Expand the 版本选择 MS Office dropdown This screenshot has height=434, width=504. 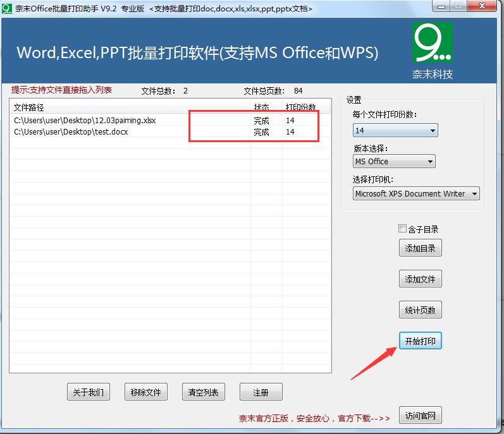[x=394, y=161]
